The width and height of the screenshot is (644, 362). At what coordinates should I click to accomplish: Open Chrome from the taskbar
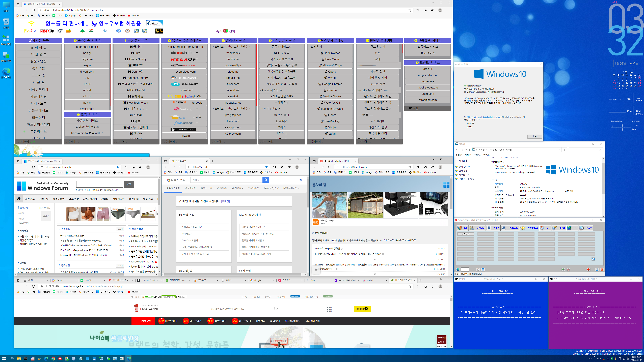[x=53, y=358]
